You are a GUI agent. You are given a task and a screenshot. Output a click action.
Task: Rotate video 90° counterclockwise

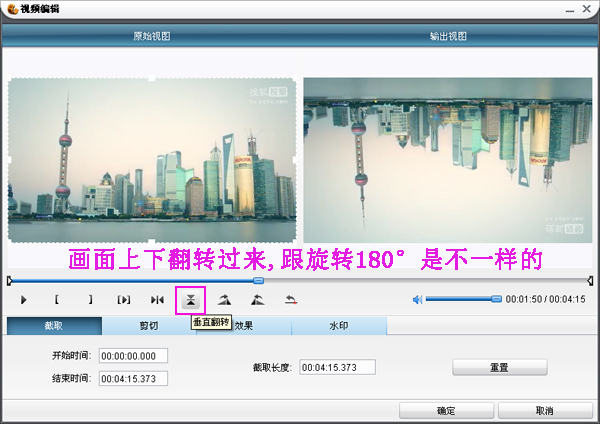[x=258, y=300]
